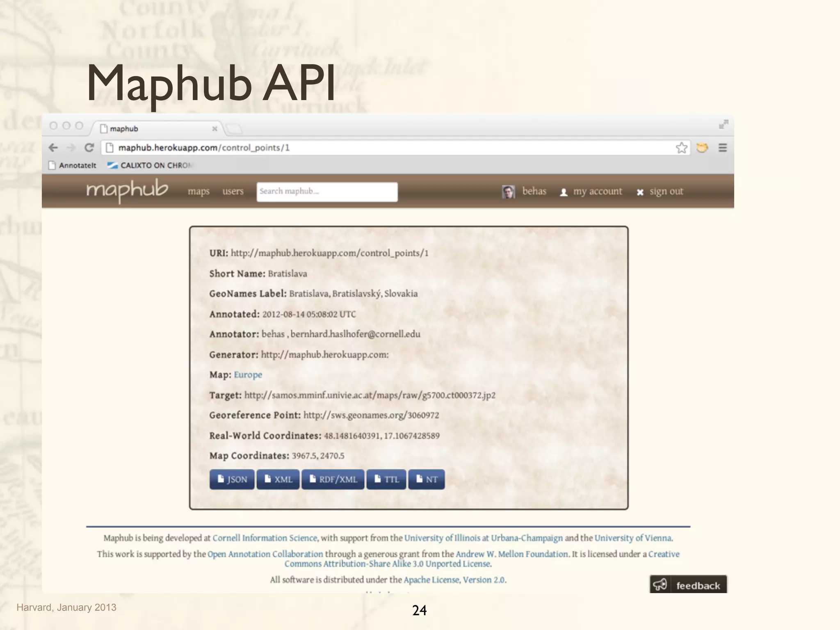Open the Apache License, Version 2.0 link
The image size is (840, 630).
click(x=454, y=580)
